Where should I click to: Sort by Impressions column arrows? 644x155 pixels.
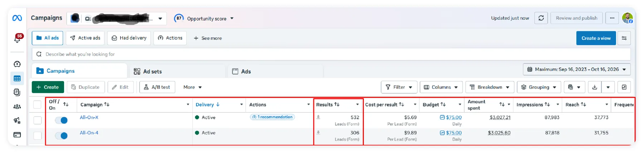point(547,104)
